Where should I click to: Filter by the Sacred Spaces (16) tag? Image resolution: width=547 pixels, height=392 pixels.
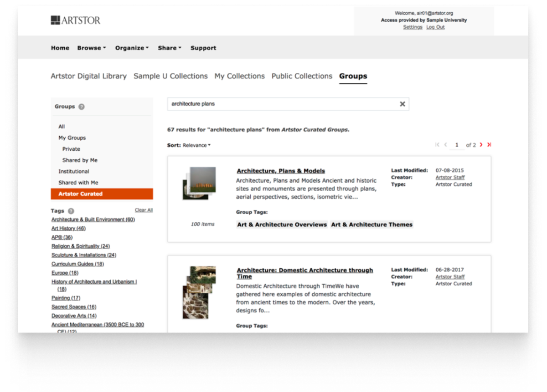click(74, 307)
